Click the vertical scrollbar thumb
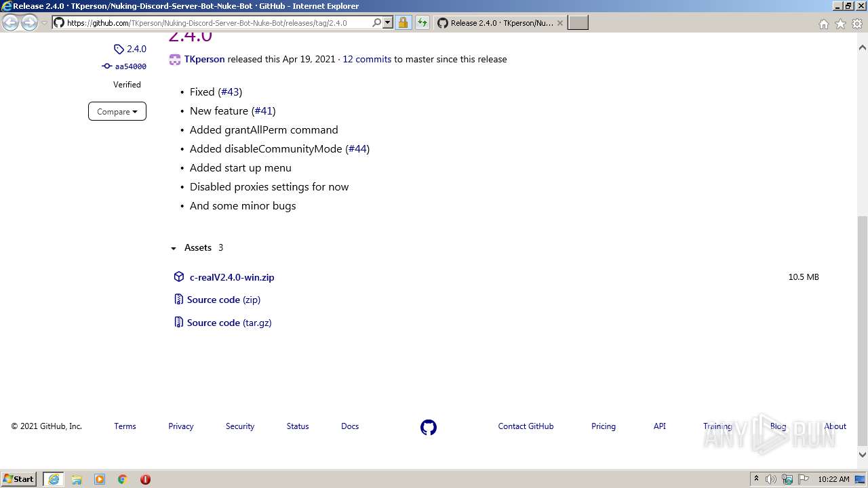The image size is (868, 488). point(863,330)
